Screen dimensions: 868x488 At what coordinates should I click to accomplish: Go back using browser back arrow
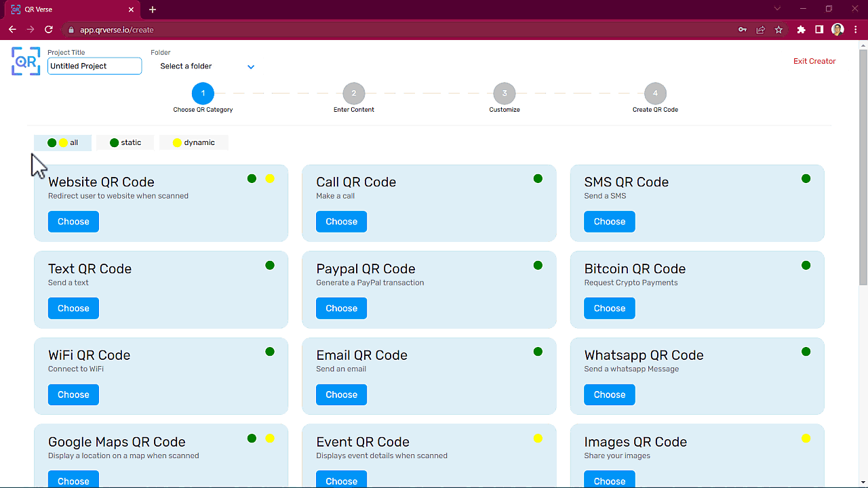12,30
